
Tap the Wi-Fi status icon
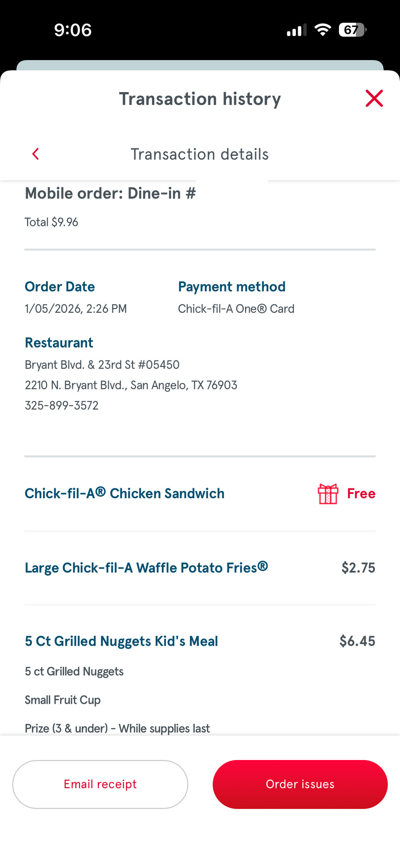(x=323, y=30)
